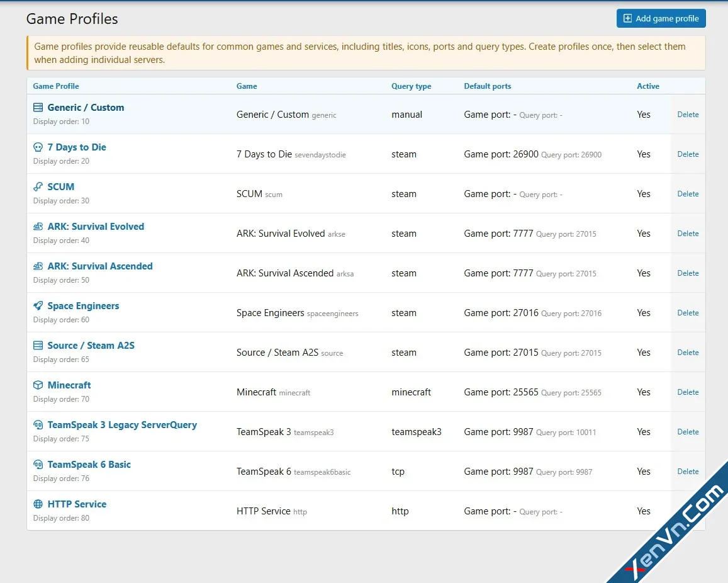Delete the TeamSpeak 3 Legacy ServerQuery profile

tap(688, 431)
